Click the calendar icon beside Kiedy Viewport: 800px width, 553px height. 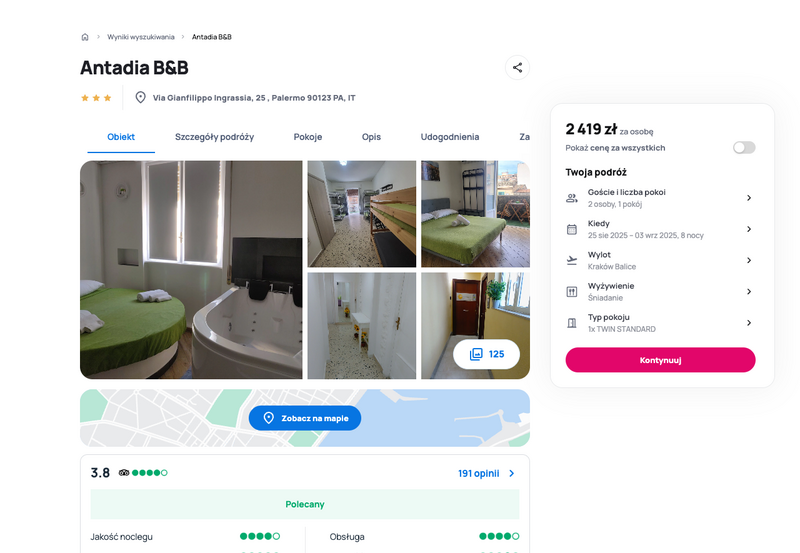572,229
